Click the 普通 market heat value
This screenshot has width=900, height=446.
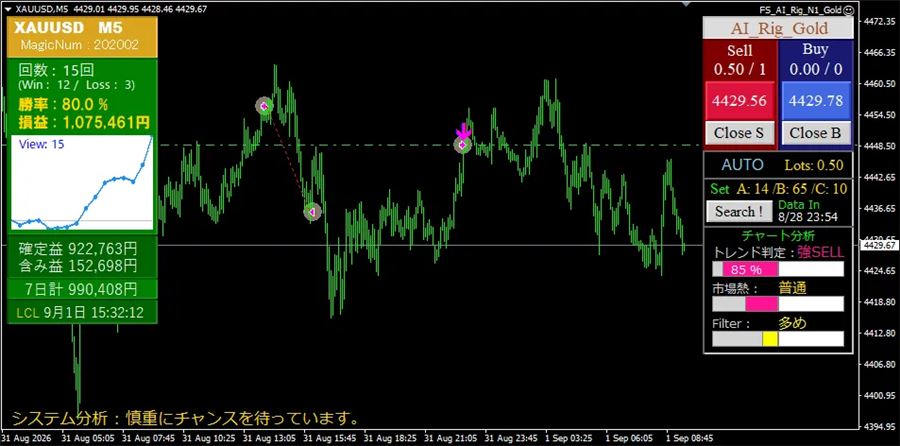coord(793,288)
